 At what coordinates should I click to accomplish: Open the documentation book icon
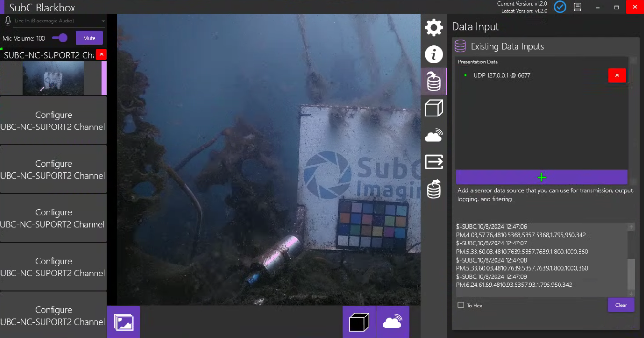(x=578, y=7)
